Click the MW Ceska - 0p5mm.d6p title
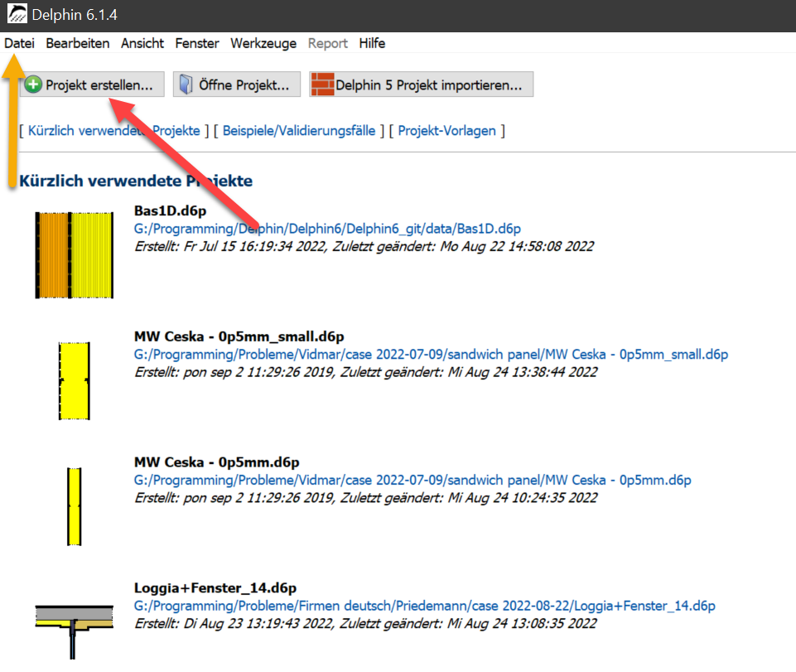Image resolution: width=796 pixels, height=672 pixels. pyautogui.click(x=217, y=462)
